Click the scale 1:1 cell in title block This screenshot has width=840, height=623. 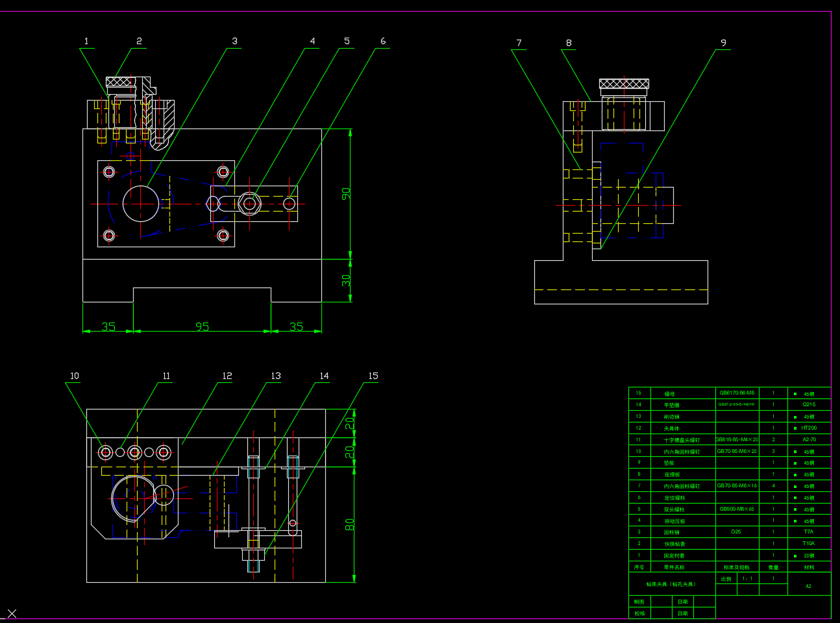(x=748, y=578)
